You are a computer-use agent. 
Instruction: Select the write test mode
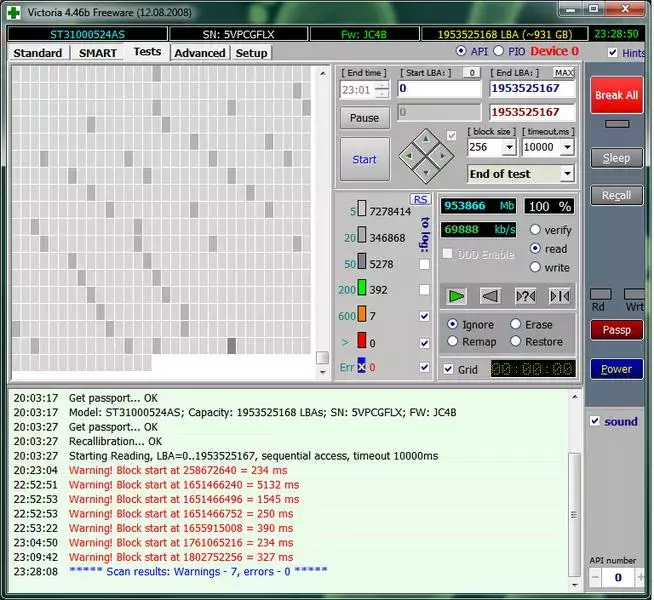tap(535, 267)
